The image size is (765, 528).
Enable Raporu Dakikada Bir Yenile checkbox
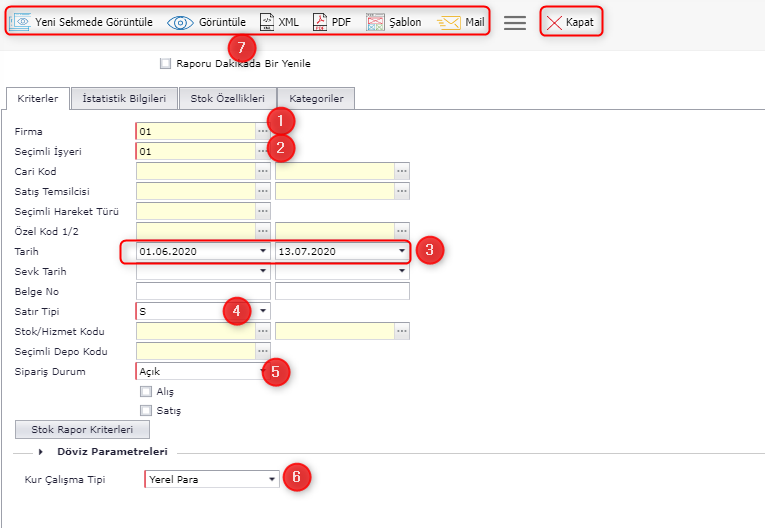166,64
